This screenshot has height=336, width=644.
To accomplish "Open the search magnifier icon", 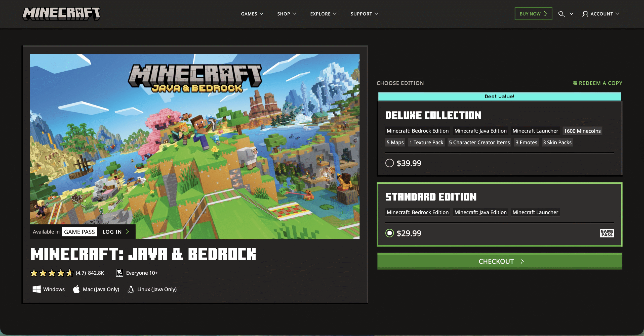I will (561, 14).
